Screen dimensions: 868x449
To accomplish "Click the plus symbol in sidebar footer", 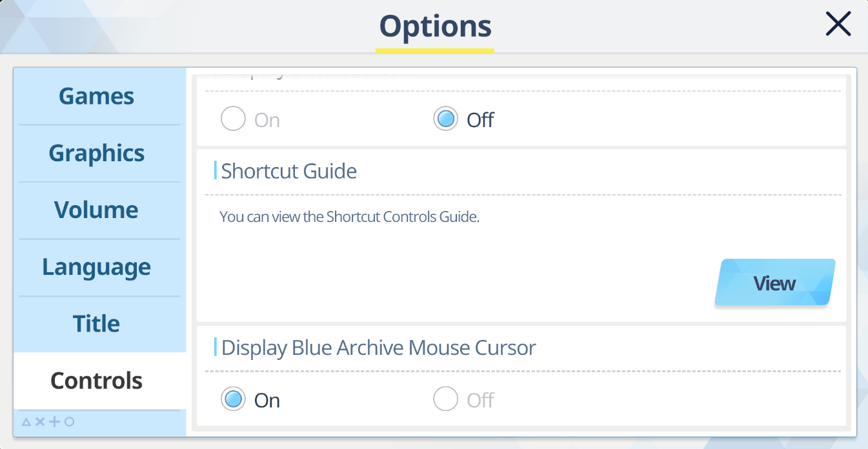I will [x=54, y=423].
